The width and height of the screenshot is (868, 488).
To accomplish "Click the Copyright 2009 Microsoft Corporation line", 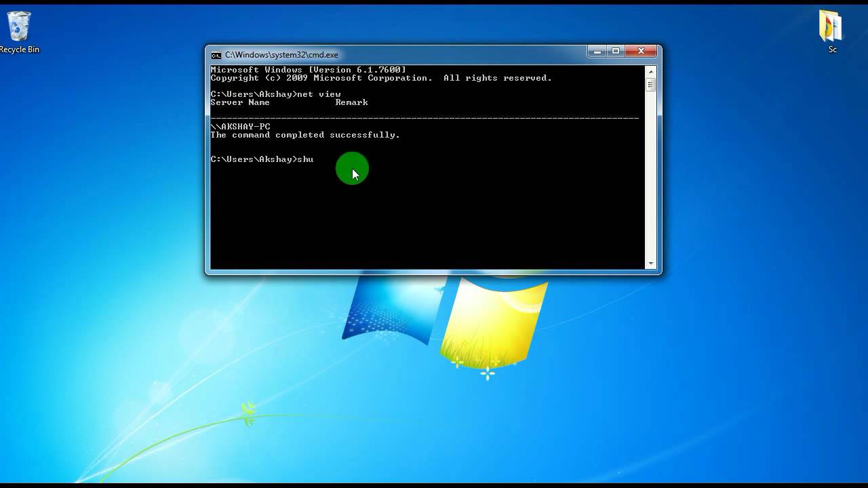I will 381,78.
